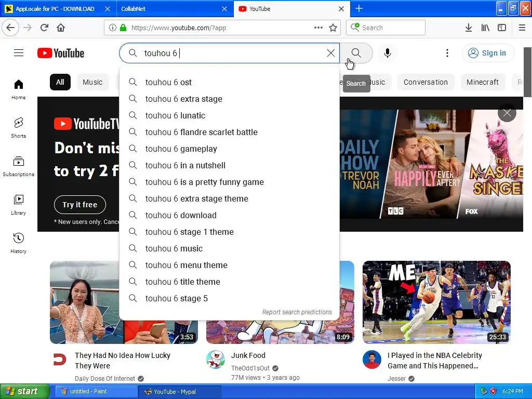Open the NBA Celebrity Game video thumbnail
The width and height of the screenshot is (532, 399).
point(436,302)
